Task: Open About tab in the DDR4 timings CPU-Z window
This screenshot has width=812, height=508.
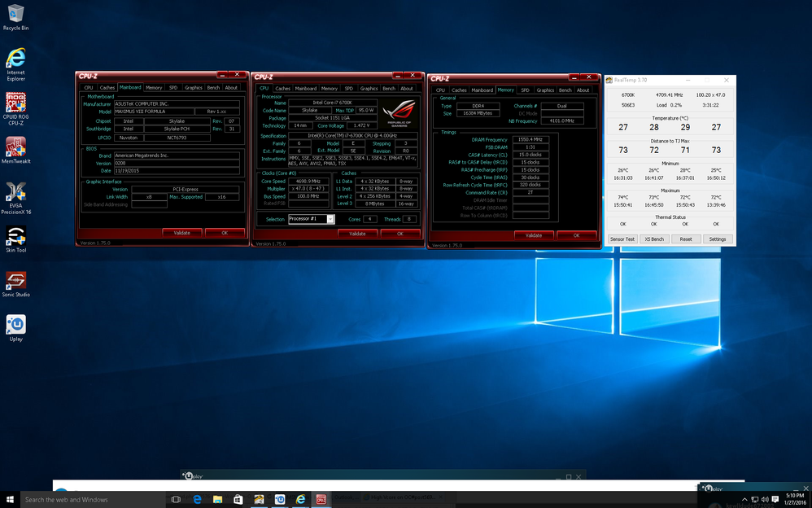Action: [x=583, y=90]
